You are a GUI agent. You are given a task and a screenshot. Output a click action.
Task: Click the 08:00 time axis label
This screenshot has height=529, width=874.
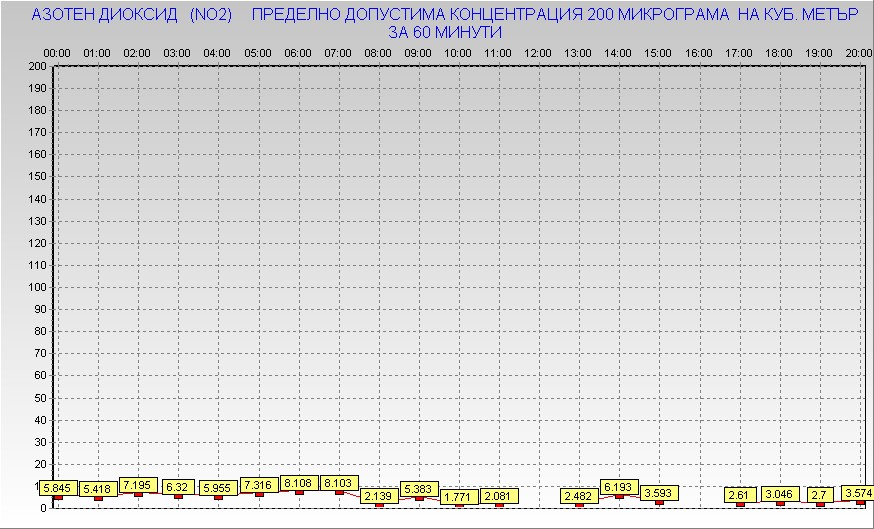click(x=378, y=54)
